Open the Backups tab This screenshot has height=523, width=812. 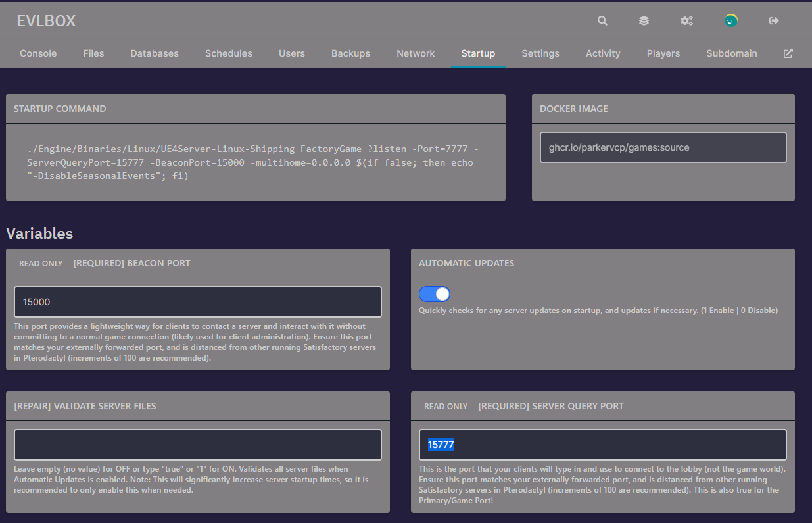[x=350, y=53]
